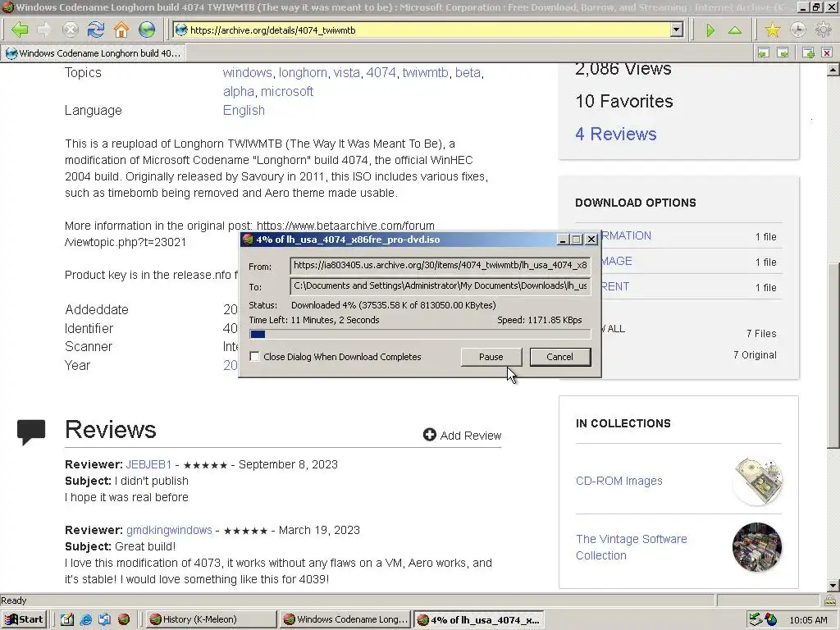Click the speech bubble Reviews icon
Screen dimensions: 840x630
pyautogui.click(x=31, y=432)
